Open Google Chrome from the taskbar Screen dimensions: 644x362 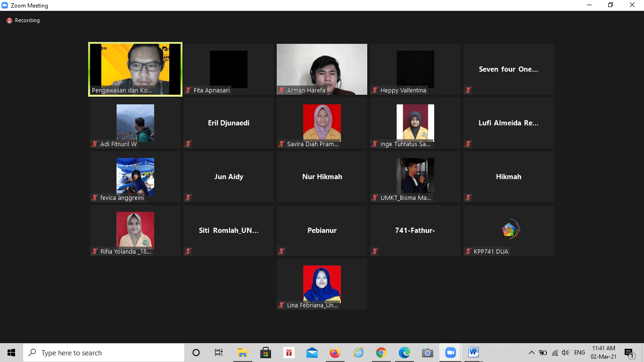coord(381,353)
